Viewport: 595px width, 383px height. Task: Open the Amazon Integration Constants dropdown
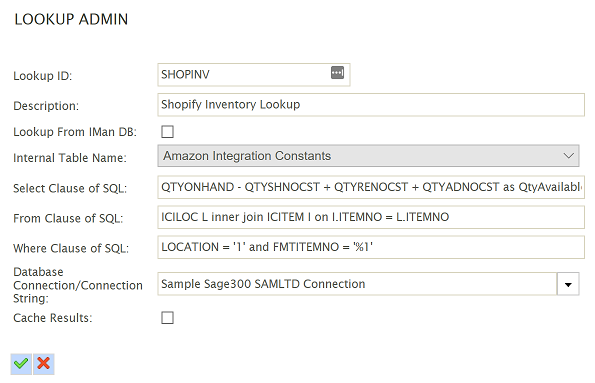[368, 156]
